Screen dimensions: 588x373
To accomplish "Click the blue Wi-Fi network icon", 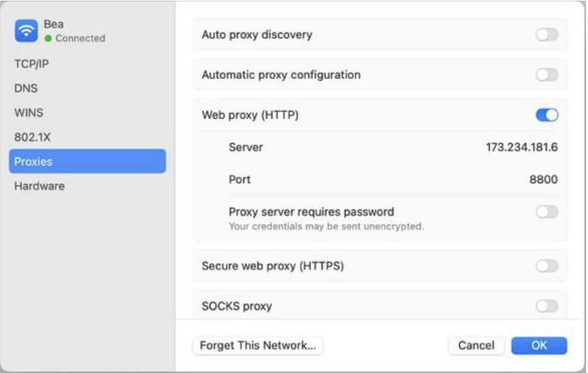I will (26, 31).
